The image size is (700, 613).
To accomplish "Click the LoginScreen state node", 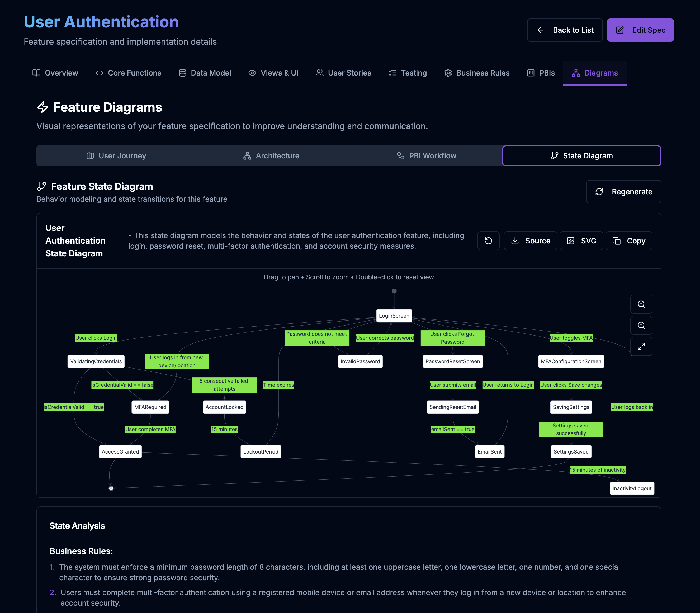I will point(394,316).
